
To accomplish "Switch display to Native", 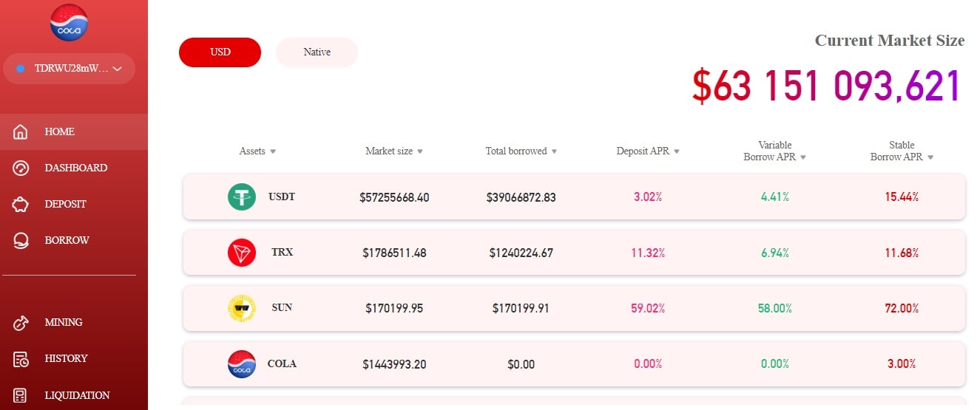I will tap(317, 52).
